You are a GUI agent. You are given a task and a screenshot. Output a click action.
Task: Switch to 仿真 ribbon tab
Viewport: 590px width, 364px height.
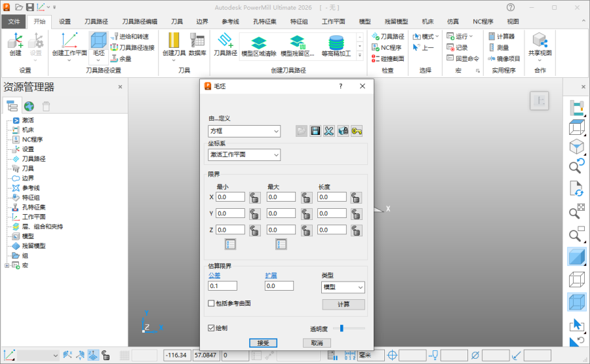tap(452, 22)
